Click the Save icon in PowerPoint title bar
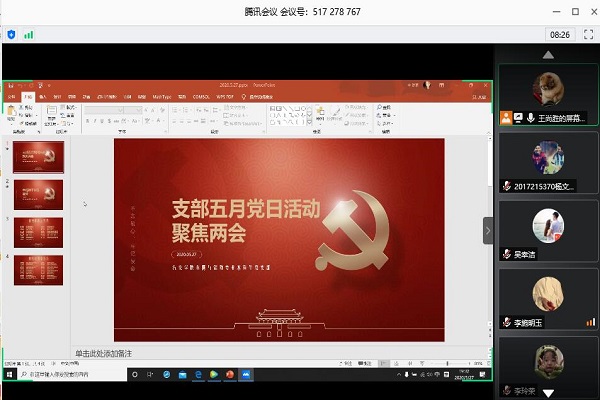The width and height of the screenshot is (600, 400). pyautogui.click(x=11, y=85)
